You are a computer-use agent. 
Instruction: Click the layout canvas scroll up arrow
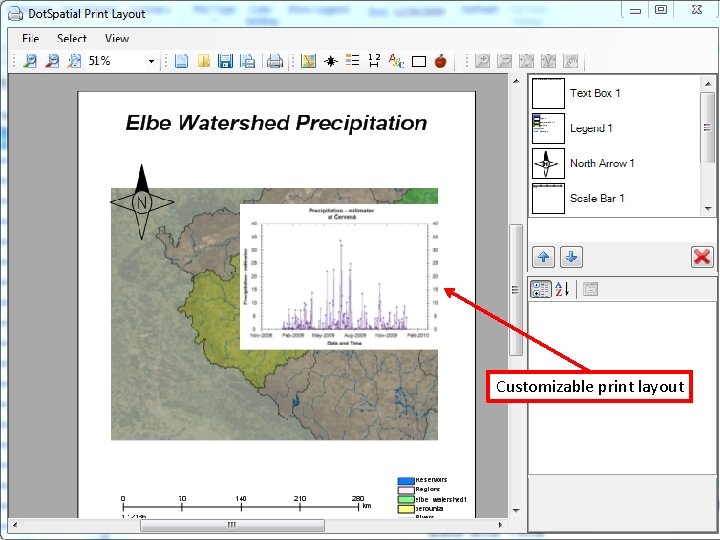tap(516, 82)
